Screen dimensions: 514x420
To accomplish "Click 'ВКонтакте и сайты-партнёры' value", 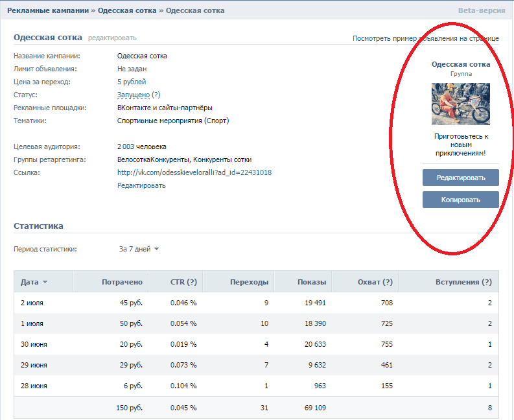I will [x=165, y=108].
